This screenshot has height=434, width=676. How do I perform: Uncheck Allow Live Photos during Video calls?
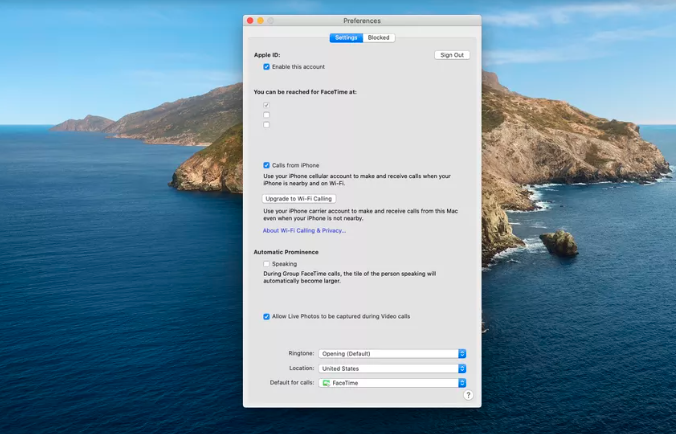point(266,317)
